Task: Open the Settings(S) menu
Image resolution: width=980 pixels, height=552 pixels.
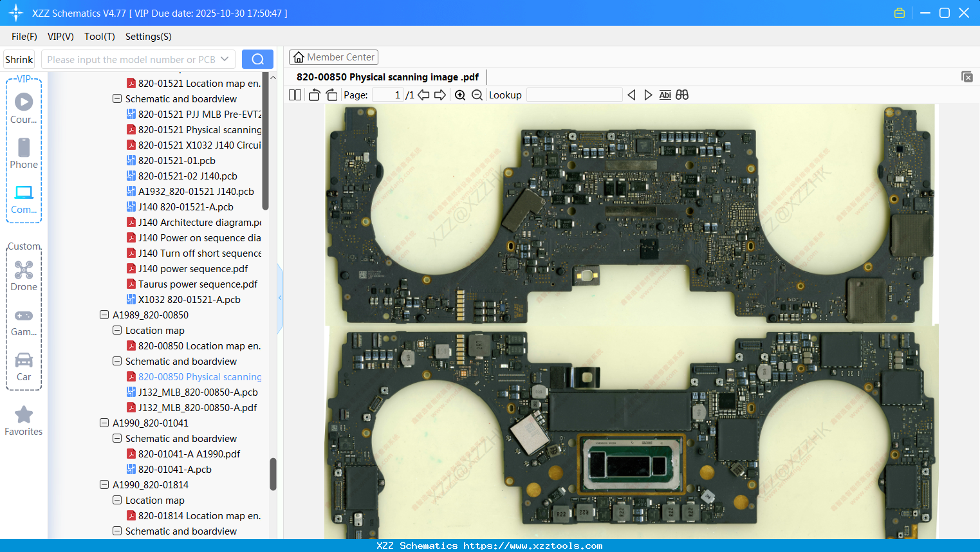Action: 149,37
